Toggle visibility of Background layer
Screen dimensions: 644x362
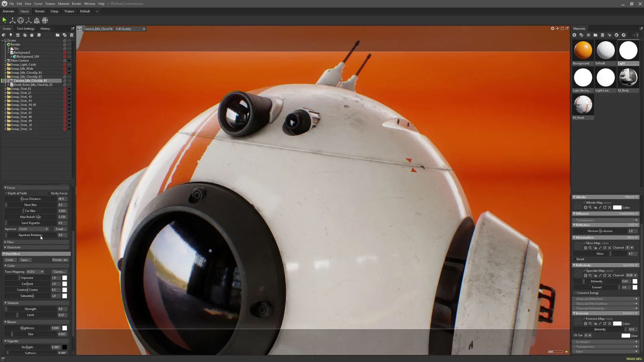point(69,53)
